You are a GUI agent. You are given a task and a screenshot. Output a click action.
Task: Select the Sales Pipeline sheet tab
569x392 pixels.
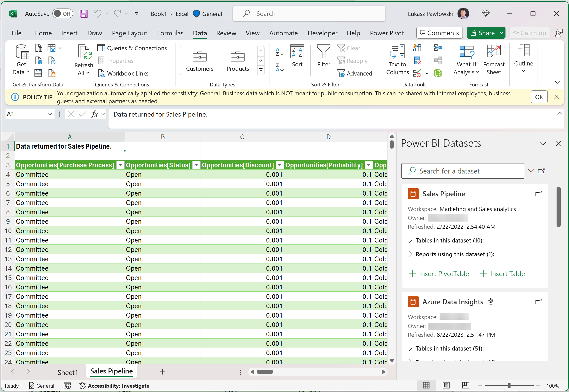112,371
